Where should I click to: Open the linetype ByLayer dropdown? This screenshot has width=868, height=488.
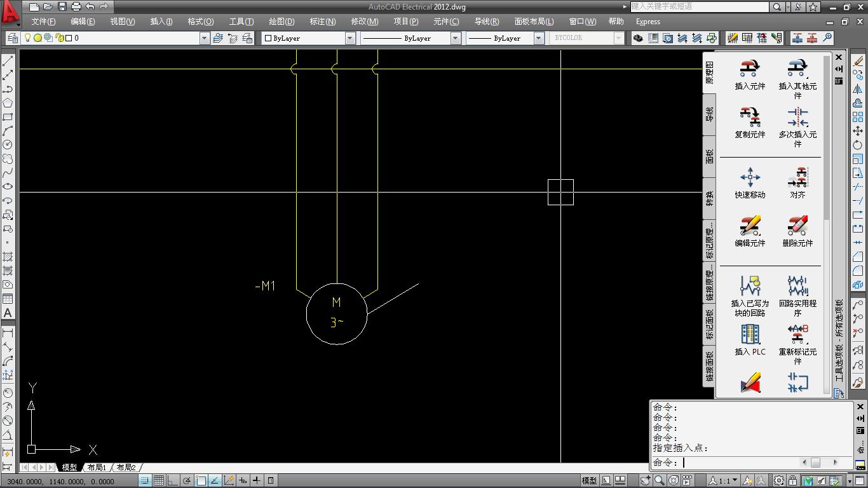pyautogui.click(x=455, y=38)
